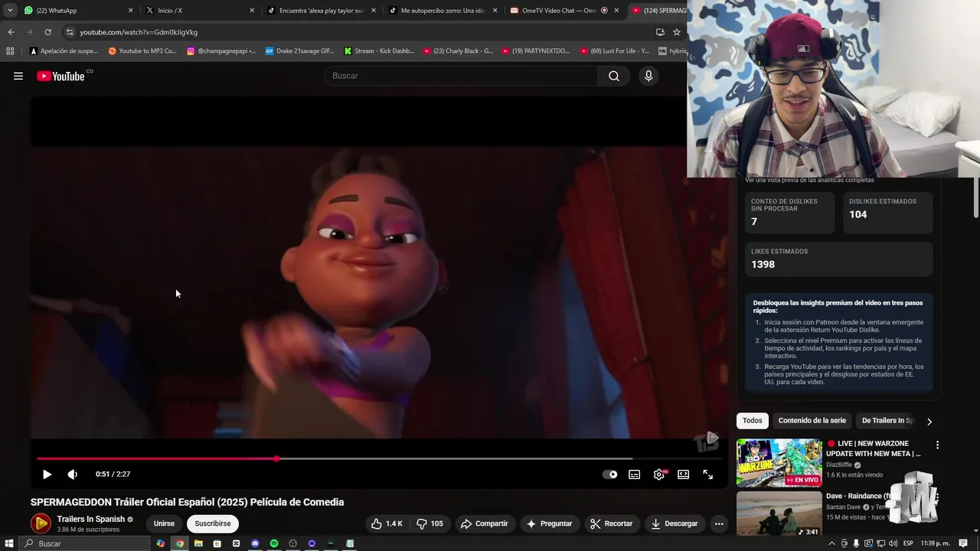This screenshot has height=551, width=980.
Task: Switch to theater mode
Action: pos(684,474)
